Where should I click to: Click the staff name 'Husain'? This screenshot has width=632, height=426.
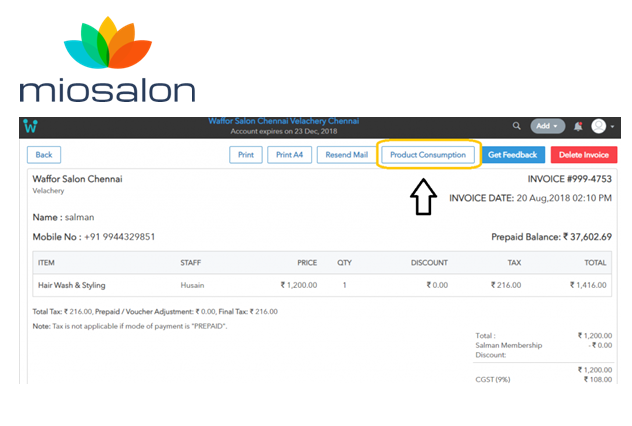[x=192, y=285]
